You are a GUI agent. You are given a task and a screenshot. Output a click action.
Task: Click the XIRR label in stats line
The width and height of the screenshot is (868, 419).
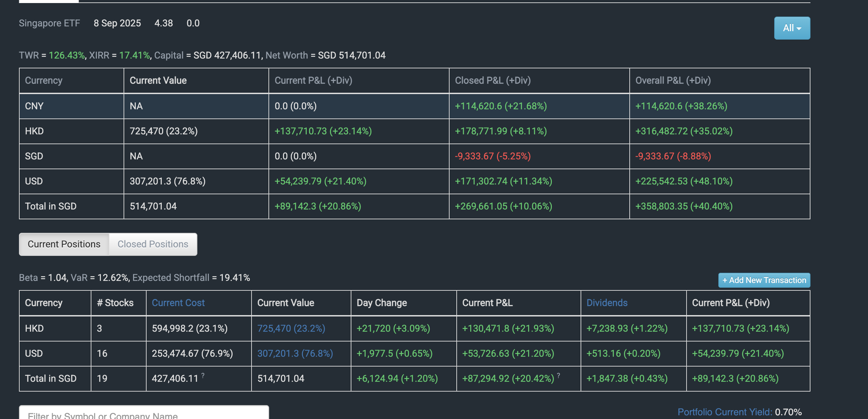point(99,55)
